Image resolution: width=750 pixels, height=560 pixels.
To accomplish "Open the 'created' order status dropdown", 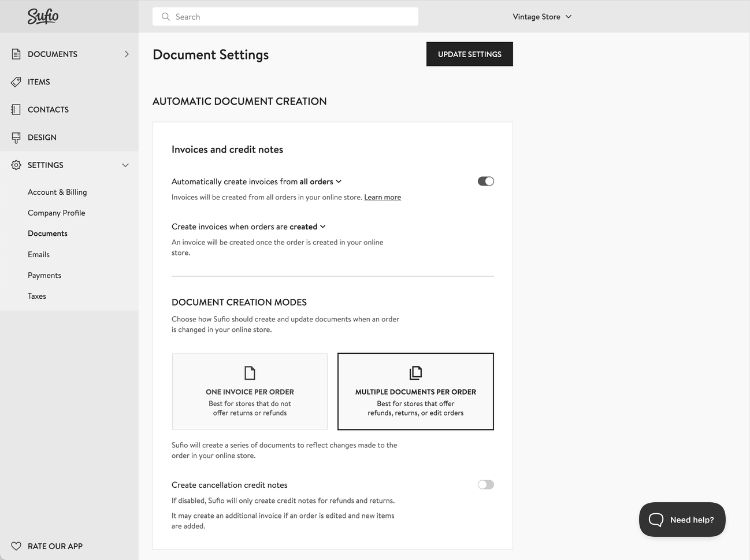I will coord(307,227).
